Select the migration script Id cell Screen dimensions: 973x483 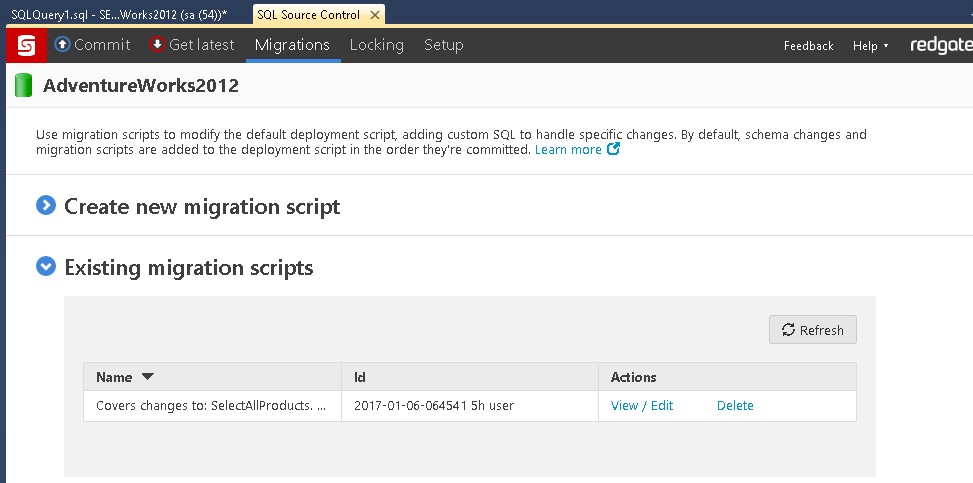[434, 406]
